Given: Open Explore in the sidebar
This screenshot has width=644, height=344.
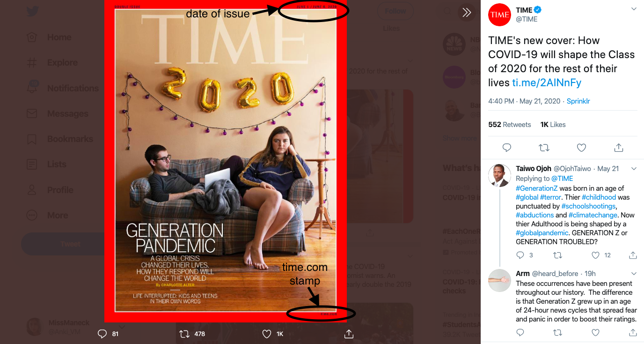Looking at the screenshot, I should tap(52, 63).
